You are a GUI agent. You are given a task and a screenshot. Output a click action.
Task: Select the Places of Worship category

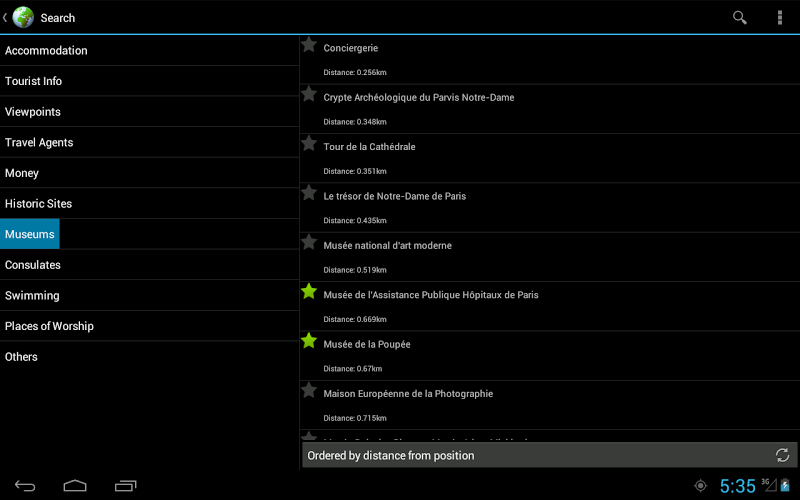point(149,326)
